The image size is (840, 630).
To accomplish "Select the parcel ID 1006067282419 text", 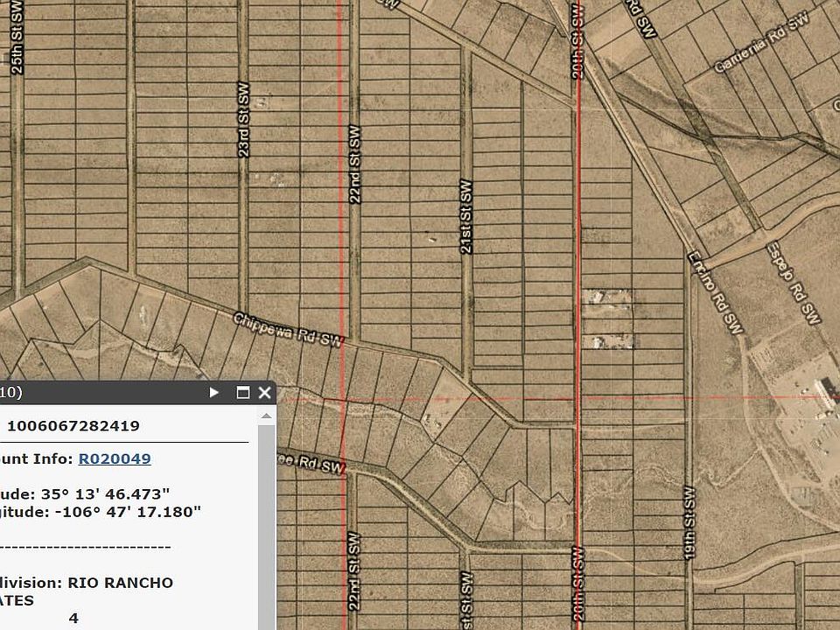I will point(73,425).
